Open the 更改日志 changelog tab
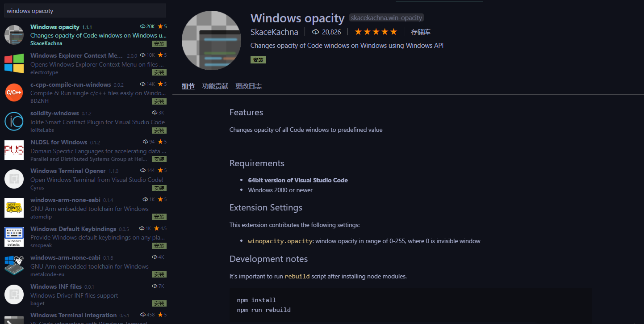This screenshot has height=324, width=644. tap(249, 86)
